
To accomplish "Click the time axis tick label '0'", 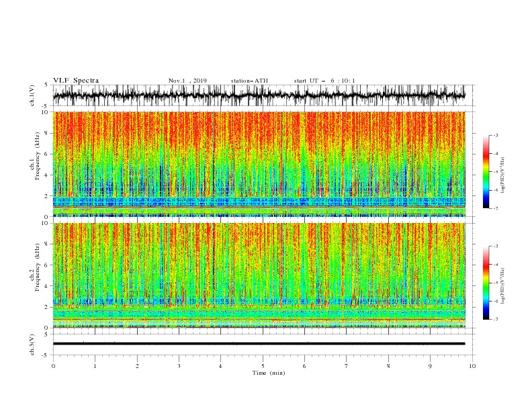I will coord(53,366).
